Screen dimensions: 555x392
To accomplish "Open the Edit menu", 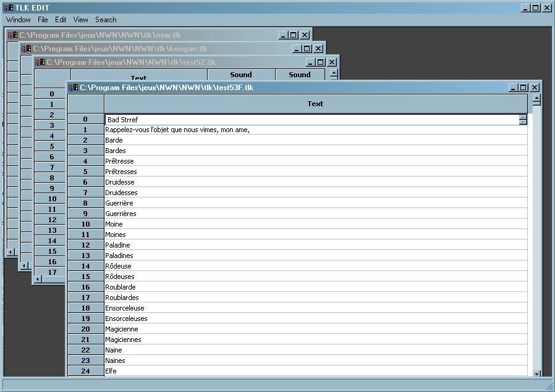I will tap(61, 20).
